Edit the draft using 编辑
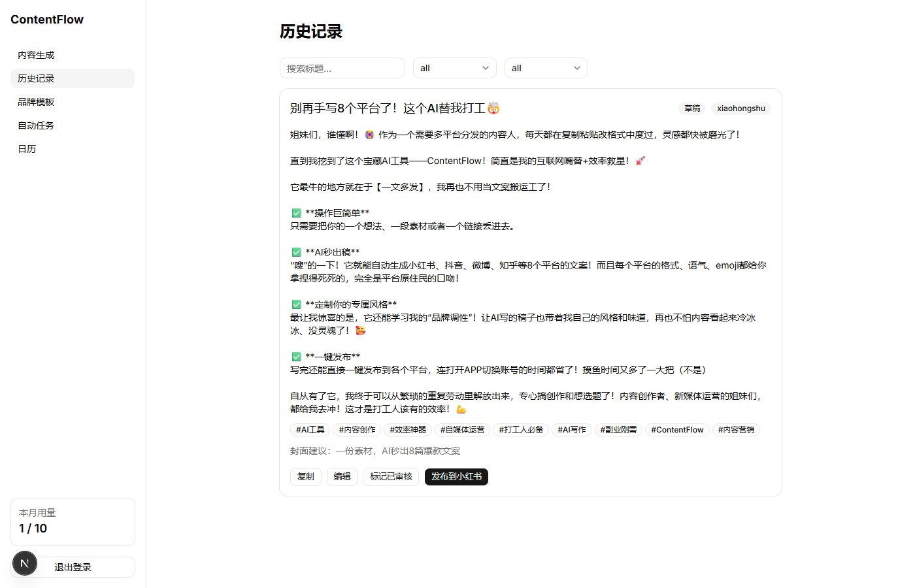915x588 pixels. click(342, 476)
